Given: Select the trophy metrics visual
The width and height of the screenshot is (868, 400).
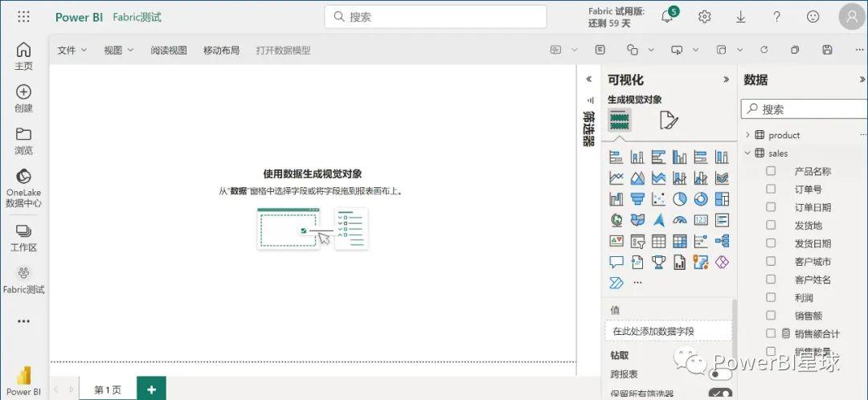Looking at the screenshot, I should tap(658, 262).
